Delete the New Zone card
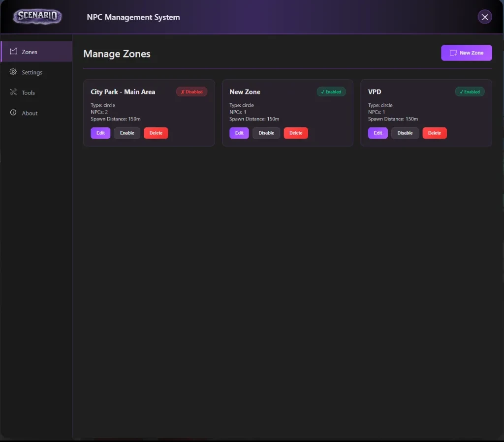 click(296, 133)
